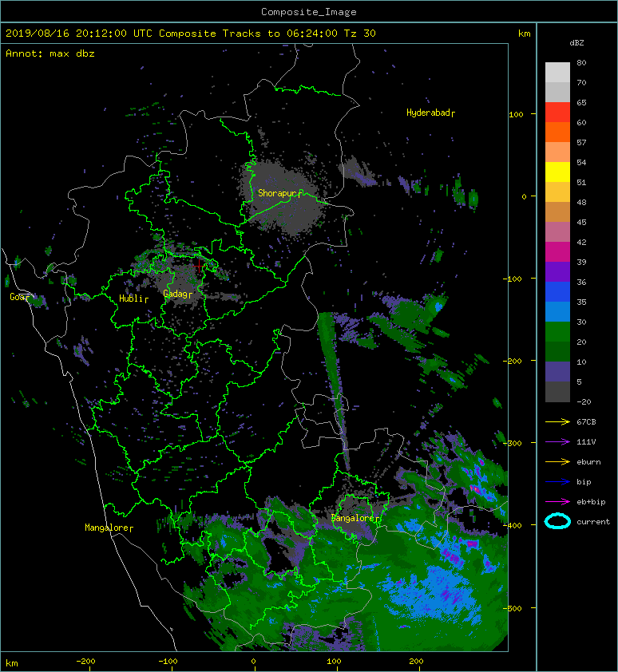Click the Hyderabad city label
Screen dimensions: 618x672
(430, 113)
